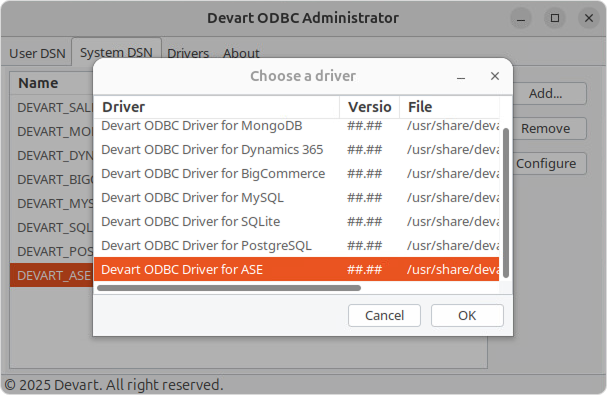Screen dimensions: 607x395
Task: Select Devart ODBC Driver for Dynamics 365
Action: [x=297, y=149]
